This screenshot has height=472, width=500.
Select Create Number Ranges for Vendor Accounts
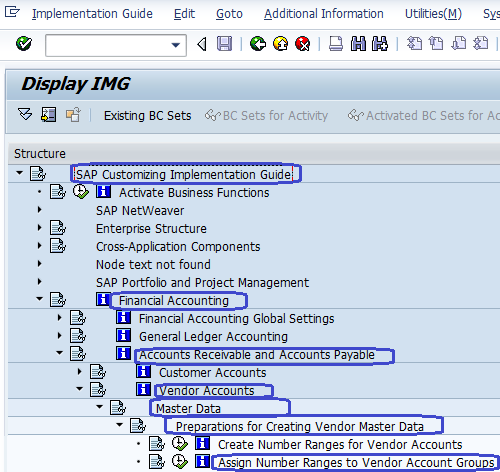click(340, 445)
